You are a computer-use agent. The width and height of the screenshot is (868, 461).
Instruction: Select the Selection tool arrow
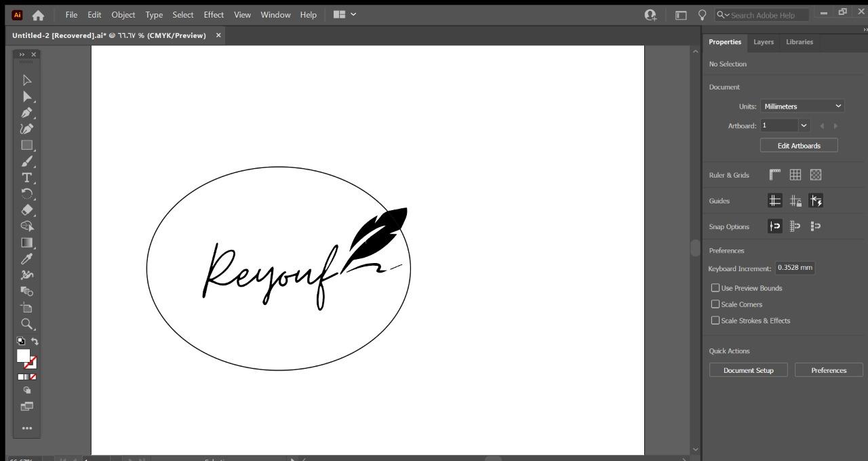(x=27, y=80)
